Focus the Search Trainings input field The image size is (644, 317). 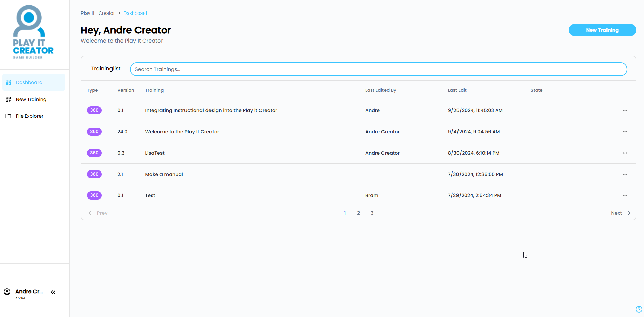(378, 69)
